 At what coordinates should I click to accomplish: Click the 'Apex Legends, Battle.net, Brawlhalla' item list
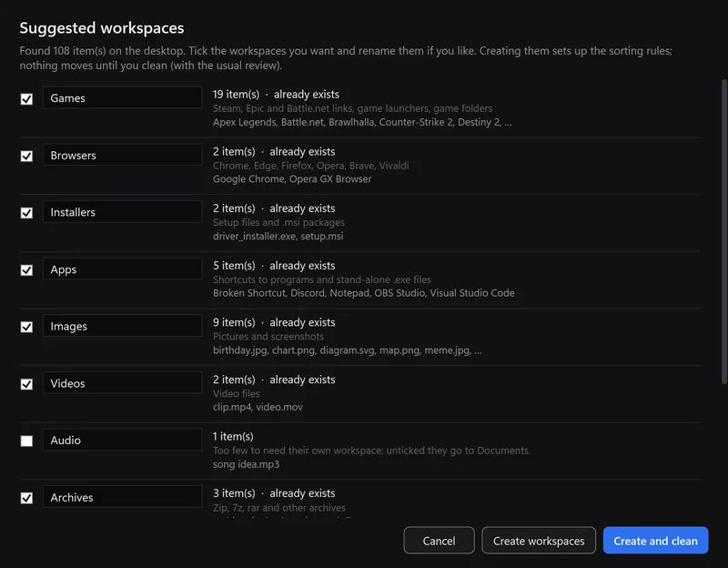pyautogui.click(x=362, y=122)
